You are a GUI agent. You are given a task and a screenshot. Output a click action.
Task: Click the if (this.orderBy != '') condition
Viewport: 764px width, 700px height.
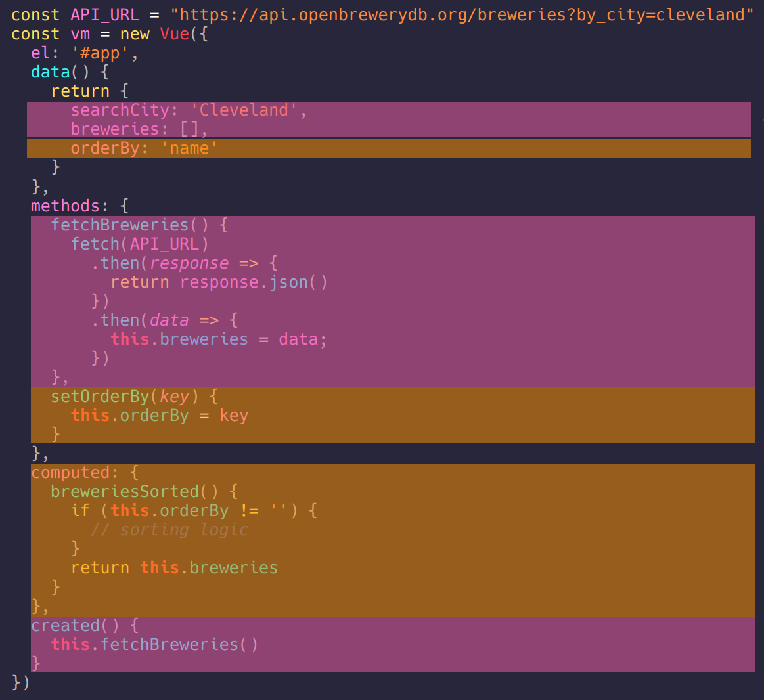pyautogui.click(x=194, y=510)
